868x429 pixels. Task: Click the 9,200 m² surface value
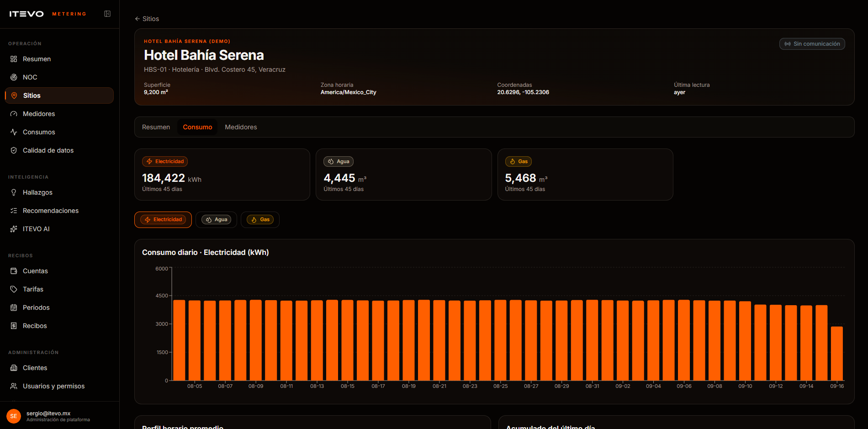pyautogui.click(x=156, y=92)
